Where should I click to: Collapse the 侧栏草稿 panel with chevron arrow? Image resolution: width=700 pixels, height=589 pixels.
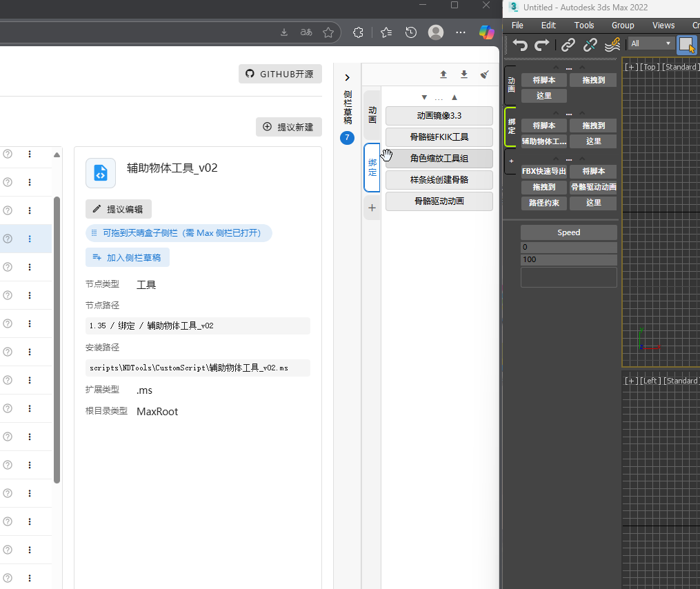[x=348, y=78]
